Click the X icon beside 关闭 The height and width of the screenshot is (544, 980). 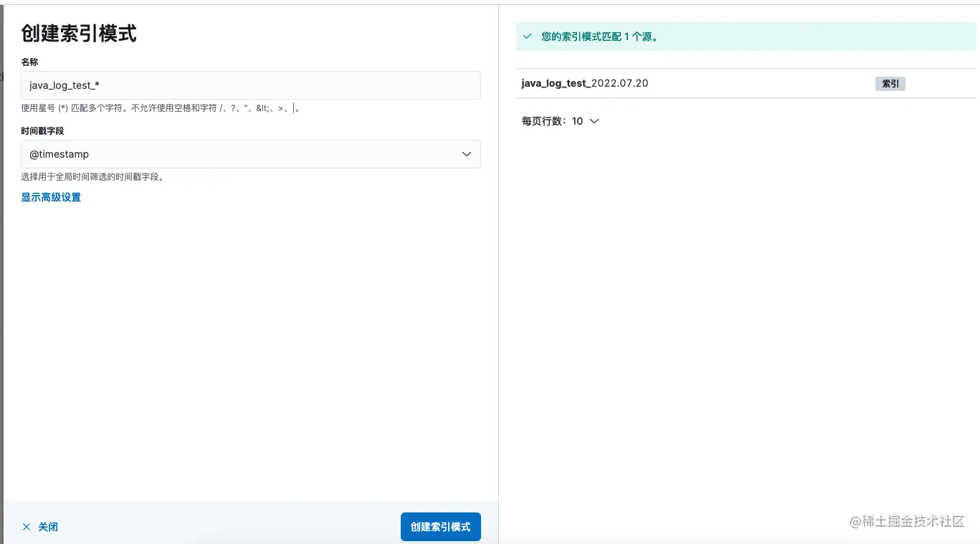tap(27, 527)
